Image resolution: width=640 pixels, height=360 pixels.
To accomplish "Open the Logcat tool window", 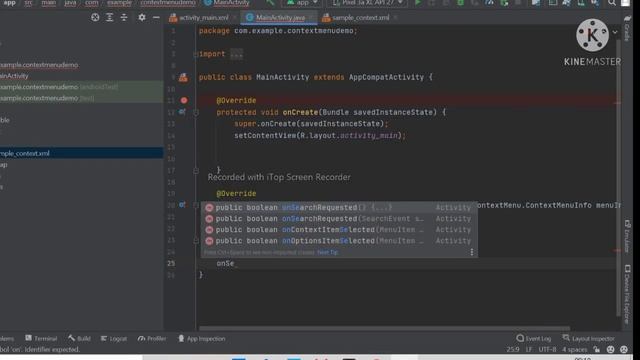I will pos(114,338).
